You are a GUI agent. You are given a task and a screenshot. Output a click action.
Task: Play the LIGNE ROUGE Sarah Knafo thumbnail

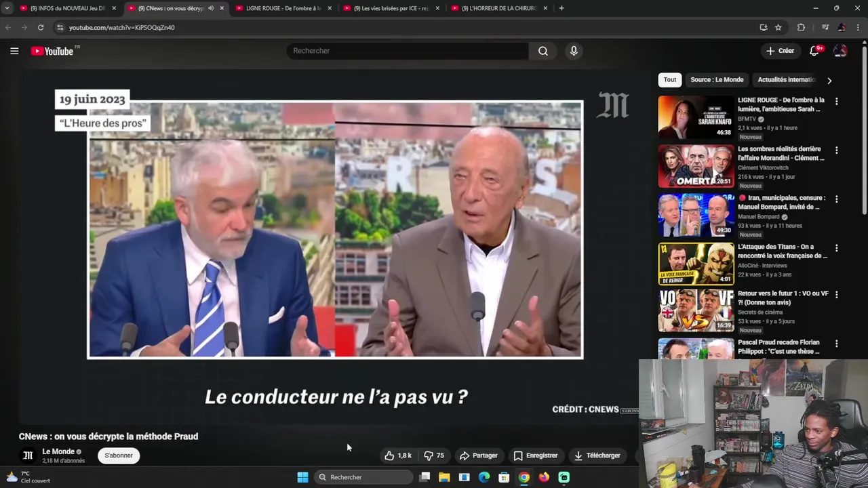tap(696, 117)
